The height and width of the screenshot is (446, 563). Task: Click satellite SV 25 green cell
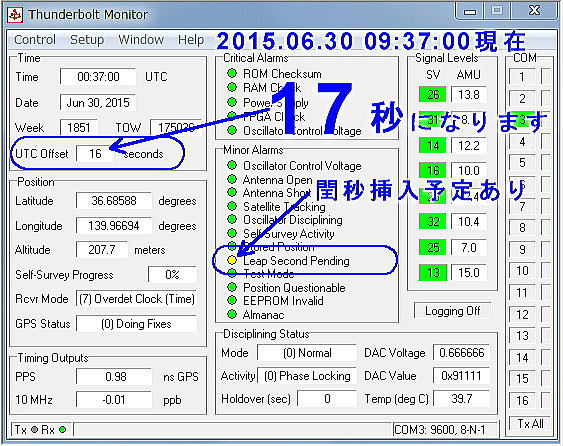[x=433, y=247]
